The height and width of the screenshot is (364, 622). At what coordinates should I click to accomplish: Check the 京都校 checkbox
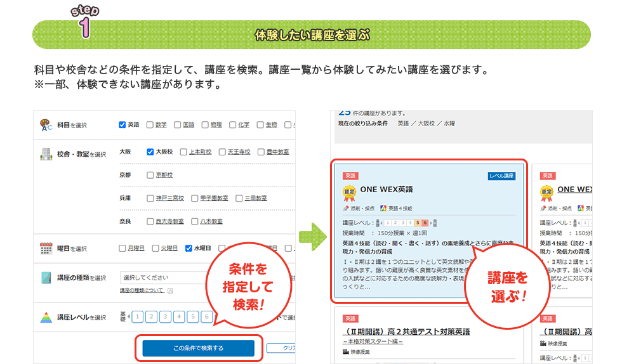point(150,175)
